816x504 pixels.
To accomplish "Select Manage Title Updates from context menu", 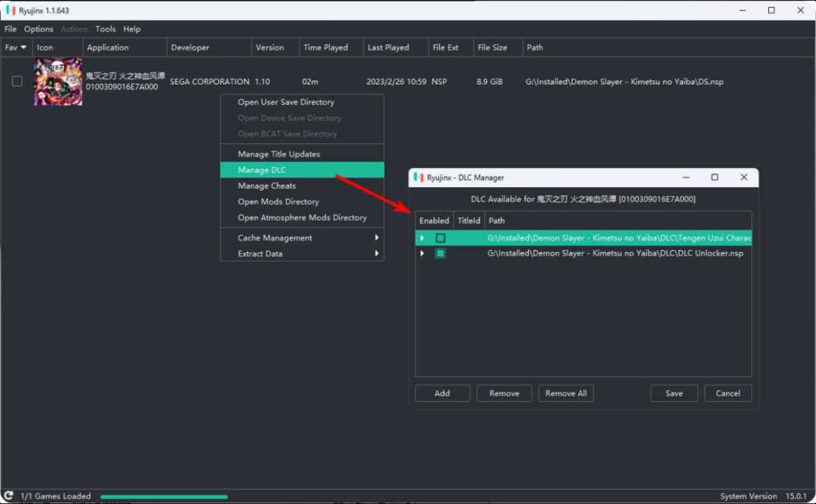I will [x=279, y=154].
